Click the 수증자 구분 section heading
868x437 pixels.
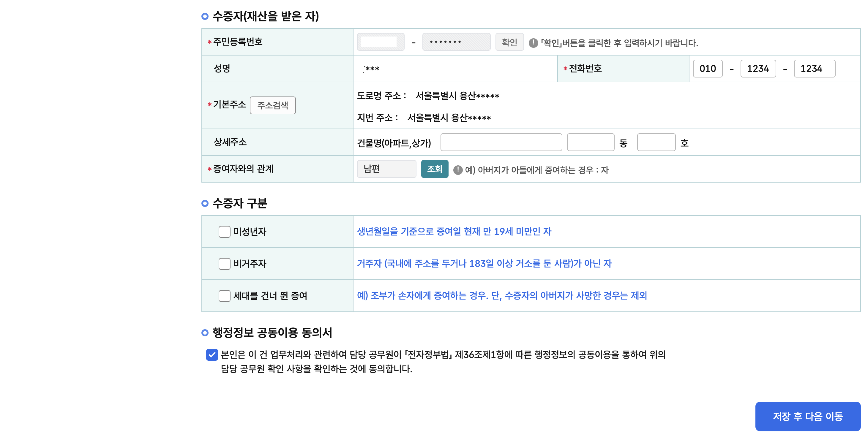click(x=239, y=203)
